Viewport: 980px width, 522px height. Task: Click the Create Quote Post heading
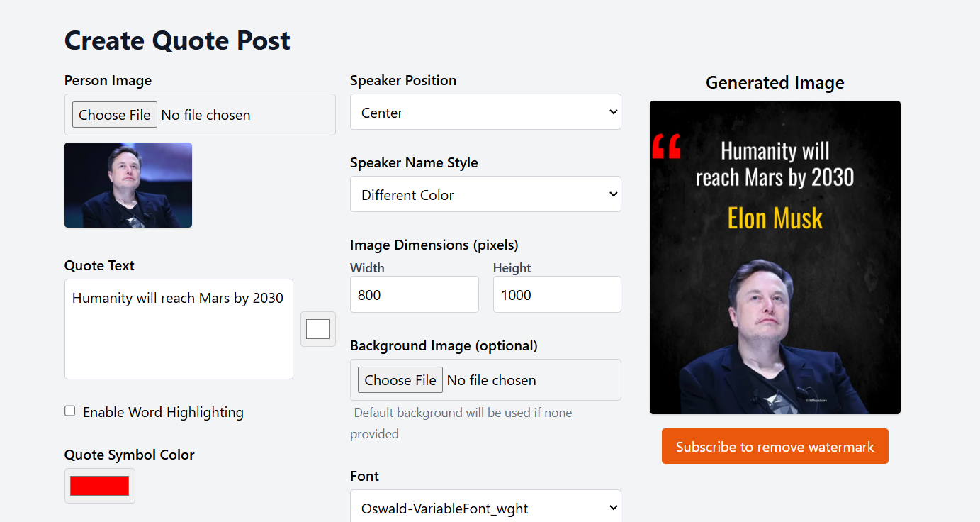click(x=177, y=40)
